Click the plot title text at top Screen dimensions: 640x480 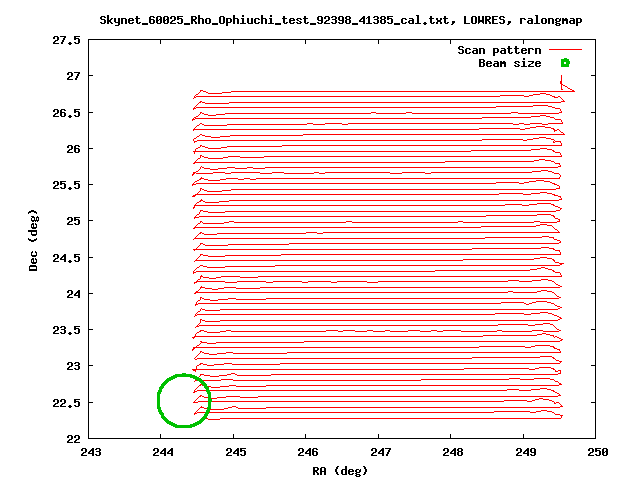click(x=341, y=20)
